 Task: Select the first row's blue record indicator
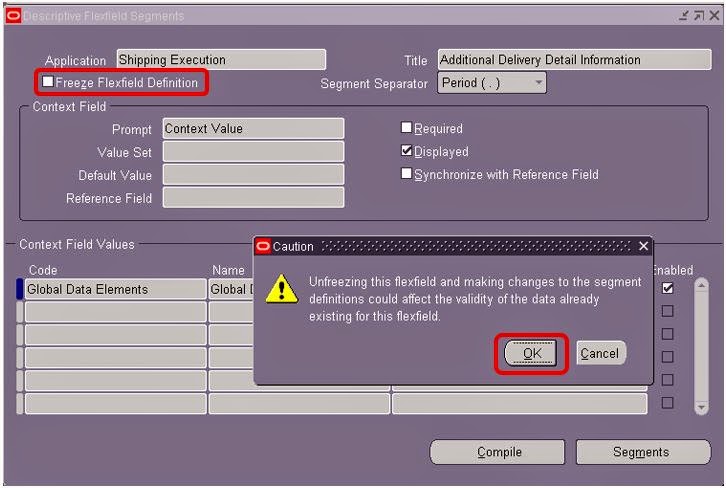19,289
